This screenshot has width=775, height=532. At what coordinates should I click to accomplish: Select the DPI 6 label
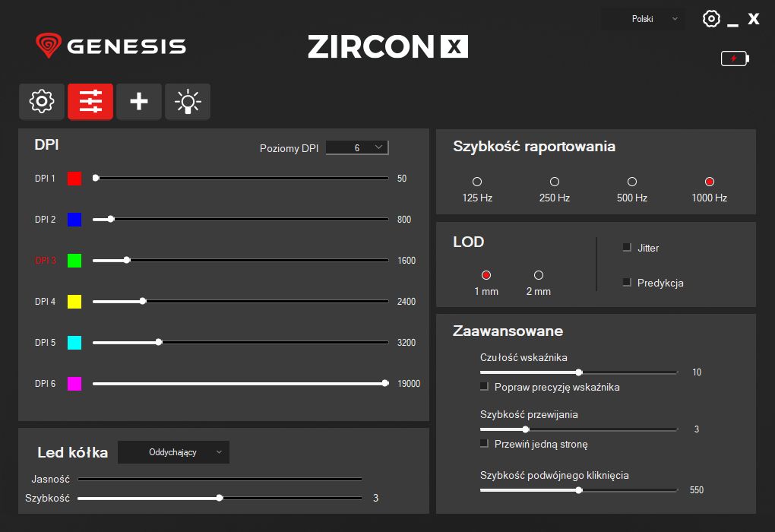pos(45,384)
